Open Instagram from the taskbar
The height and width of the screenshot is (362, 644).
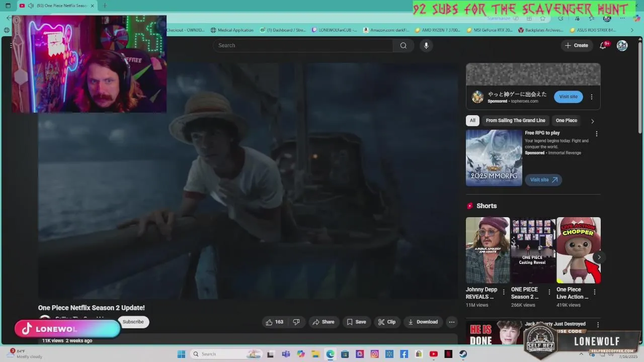coord(374,354)
